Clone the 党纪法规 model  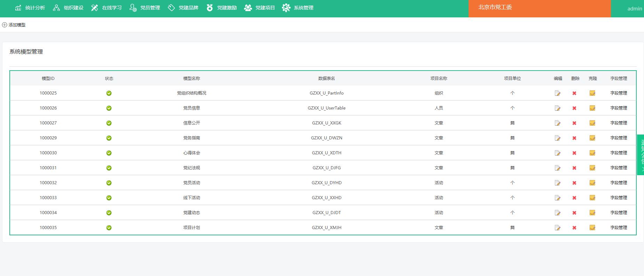click(x=592, y=168)
